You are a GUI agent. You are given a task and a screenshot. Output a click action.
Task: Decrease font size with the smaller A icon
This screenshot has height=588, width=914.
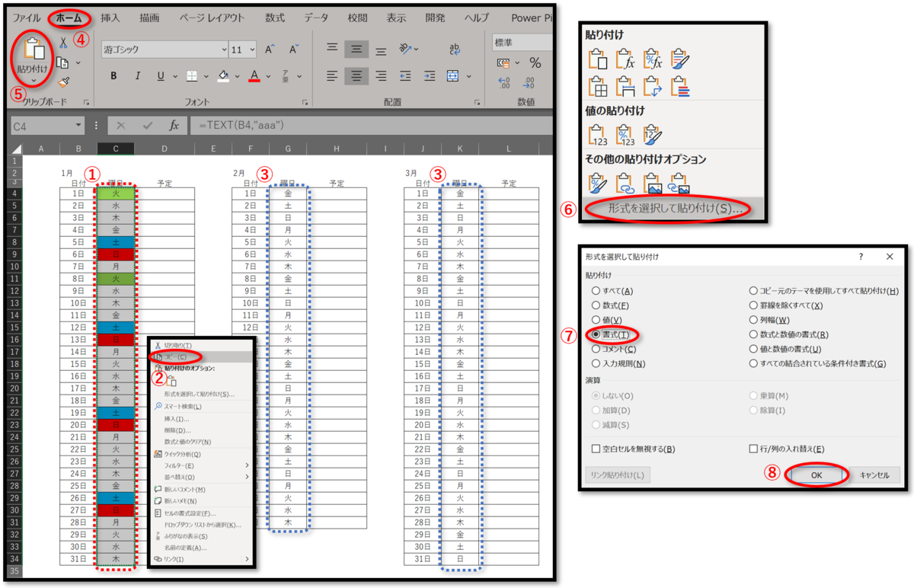(293, 50)
